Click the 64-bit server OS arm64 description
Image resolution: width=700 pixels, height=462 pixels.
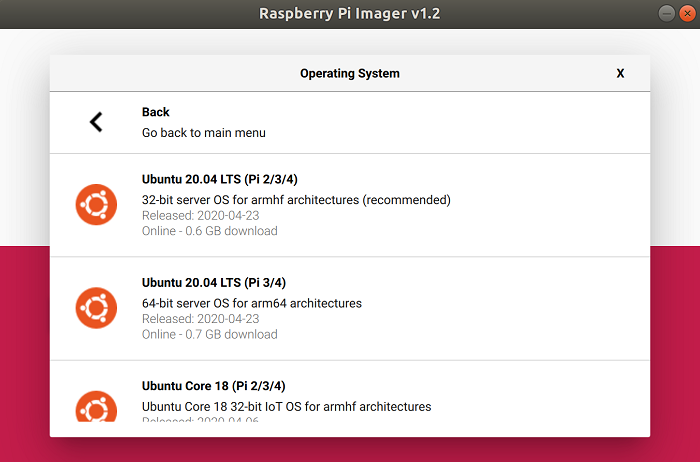click(252, 304)
